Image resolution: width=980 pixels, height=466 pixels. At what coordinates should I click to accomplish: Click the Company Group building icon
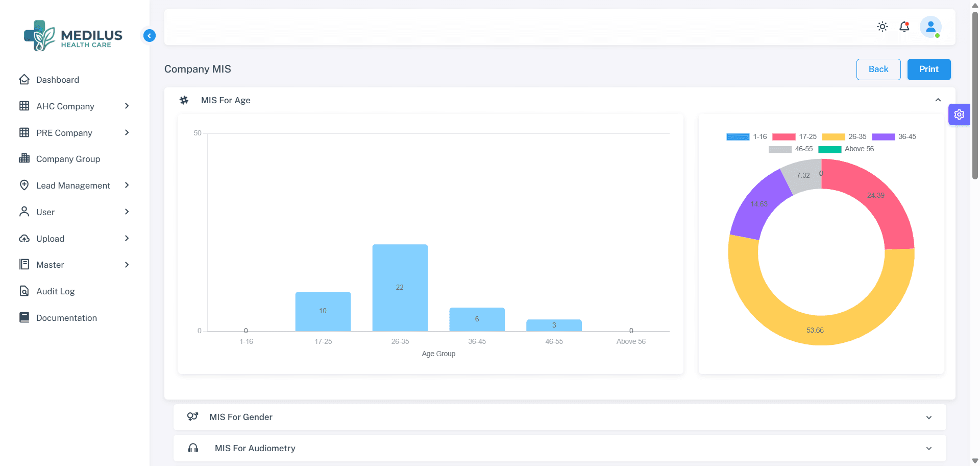pos(24,158)
